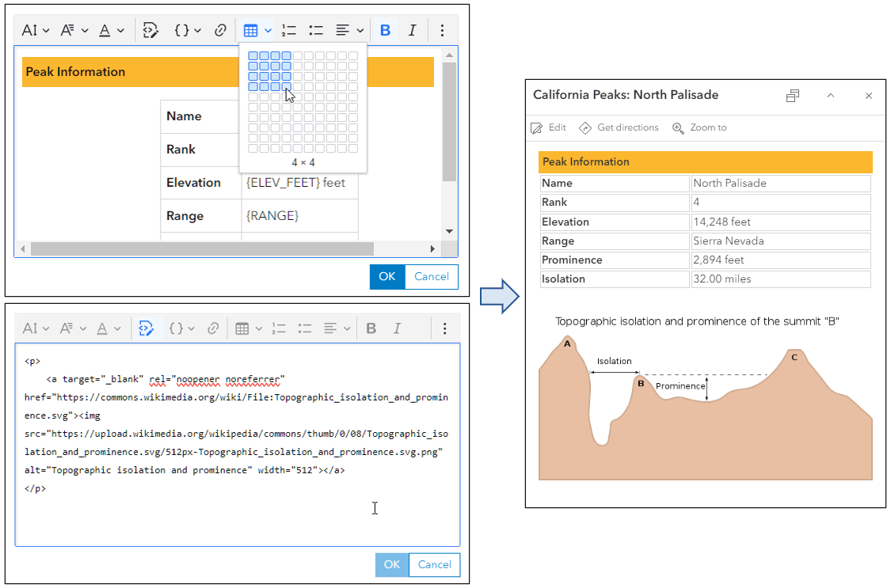Expand table dropdown arrow in bottom editor

258,329
